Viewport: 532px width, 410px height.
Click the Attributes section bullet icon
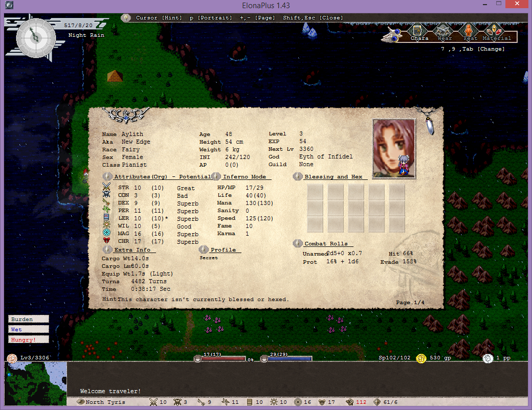point(107,176)
